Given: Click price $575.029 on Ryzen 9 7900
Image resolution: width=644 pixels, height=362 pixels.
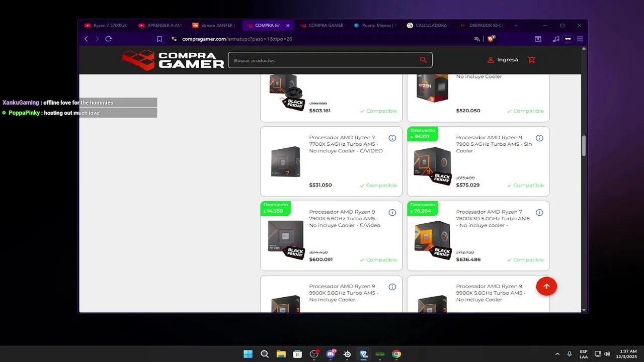Looking at the screenshot, I should coord(468,185).
